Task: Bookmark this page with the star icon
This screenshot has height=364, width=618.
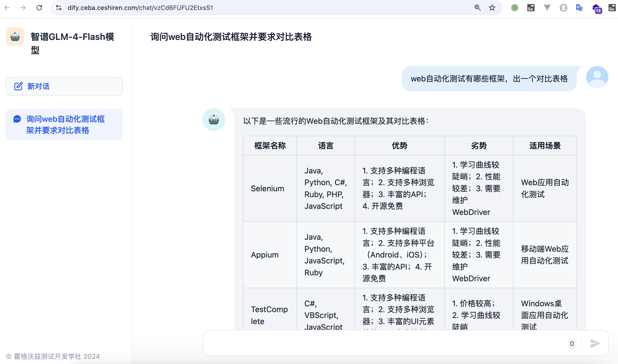Action: pyautogui.click(x=492, y=8)
